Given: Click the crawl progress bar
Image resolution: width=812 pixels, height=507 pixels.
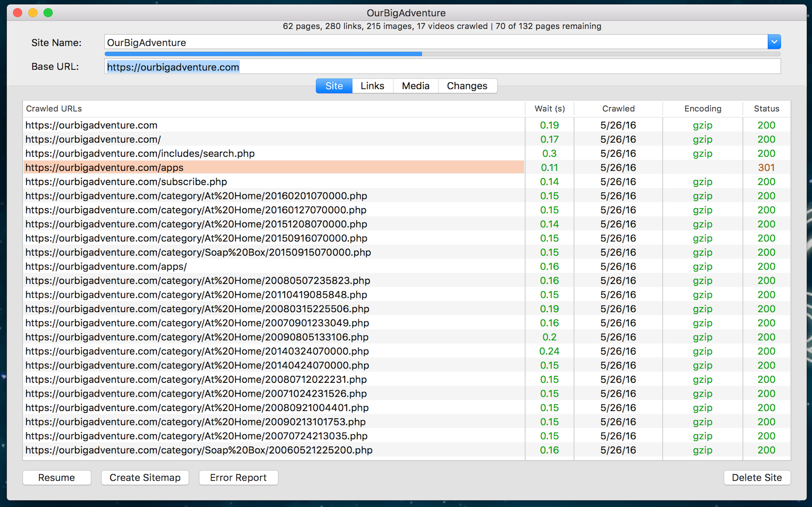Looking at the screenshot, I should 403,54.
